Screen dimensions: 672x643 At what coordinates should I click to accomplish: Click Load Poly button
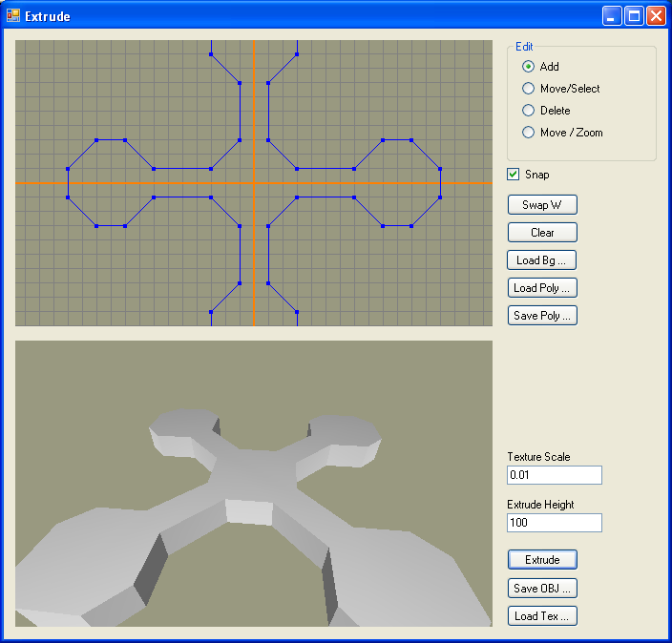(542, 288)
